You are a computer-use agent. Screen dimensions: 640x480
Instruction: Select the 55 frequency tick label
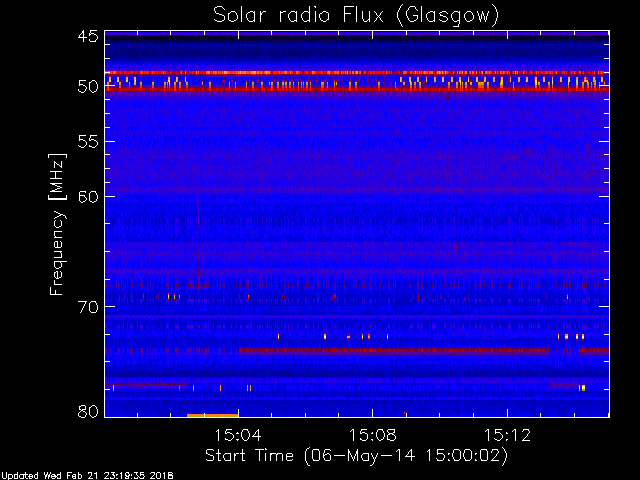(88, 142)
